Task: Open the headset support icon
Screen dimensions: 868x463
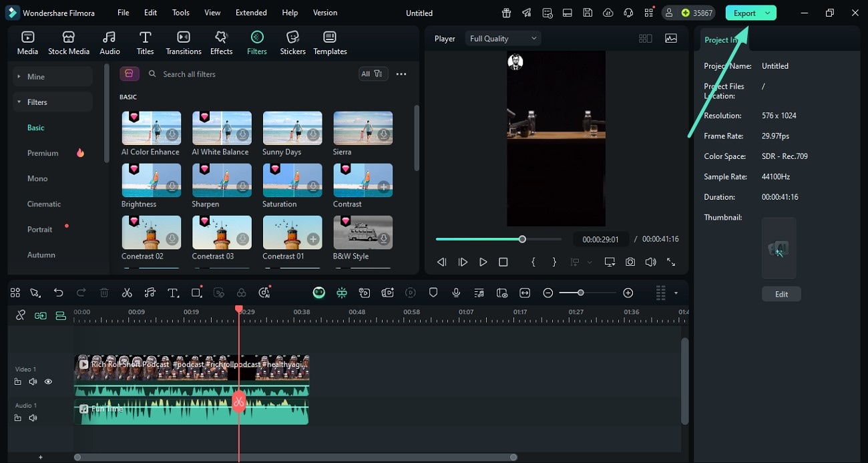Action: coord(628,13)
